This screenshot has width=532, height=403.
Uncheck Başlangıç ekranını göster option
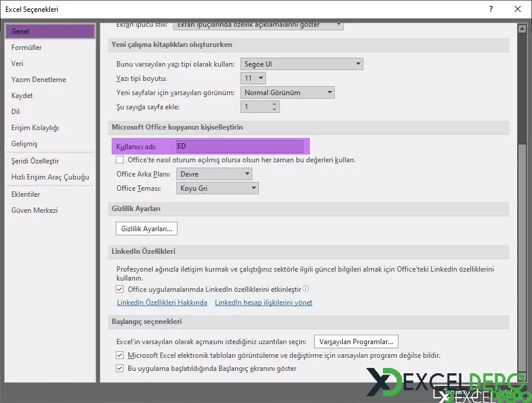click(x=120, y=369)
